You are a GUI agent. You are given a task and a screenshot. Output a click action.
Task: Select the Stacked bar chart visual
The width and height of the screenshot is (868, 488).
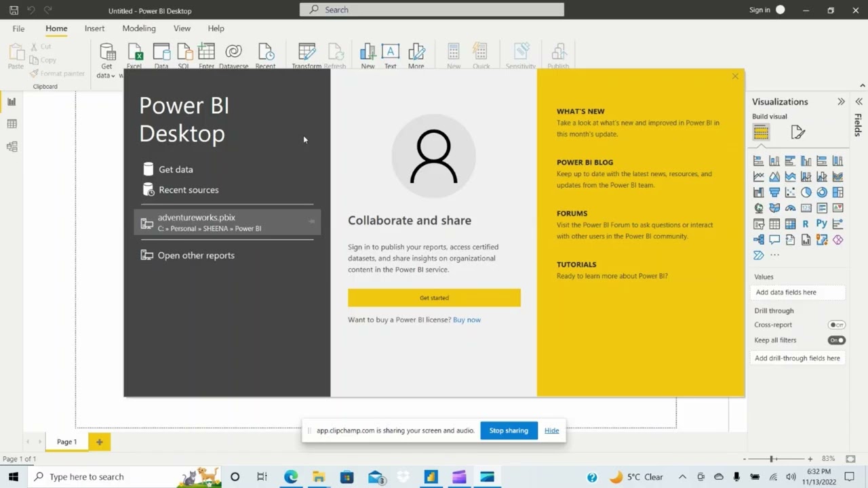(x=758, y=161)
